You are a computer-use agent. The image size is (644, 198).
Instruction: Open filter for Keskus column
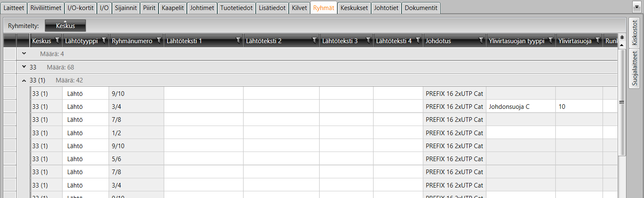[x=58, y=41]
